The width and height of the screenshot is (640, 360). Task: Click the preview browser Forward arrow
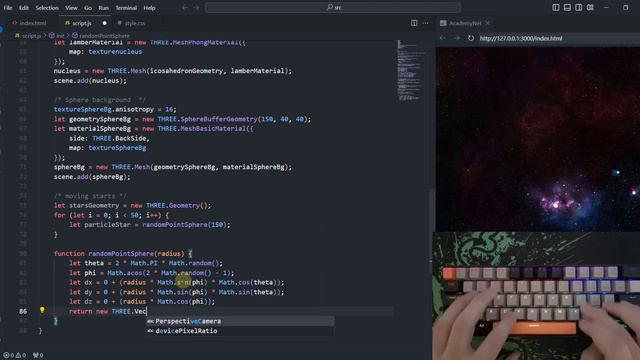pos(456,38)
